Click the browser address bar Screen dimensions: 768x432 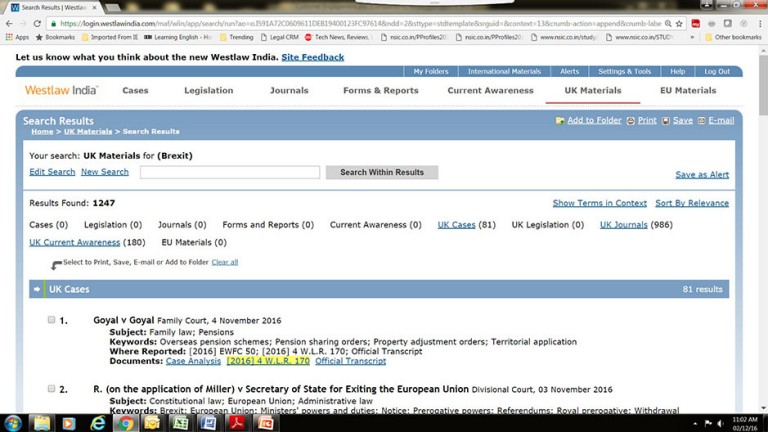click(360, 24)
